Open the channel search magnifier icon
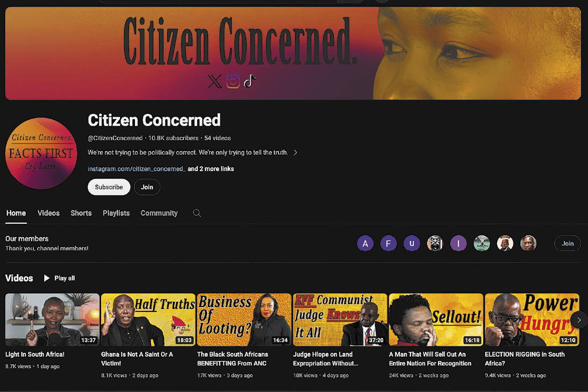The height and width of the screenshot is (392, 588). tap(197, 213)
